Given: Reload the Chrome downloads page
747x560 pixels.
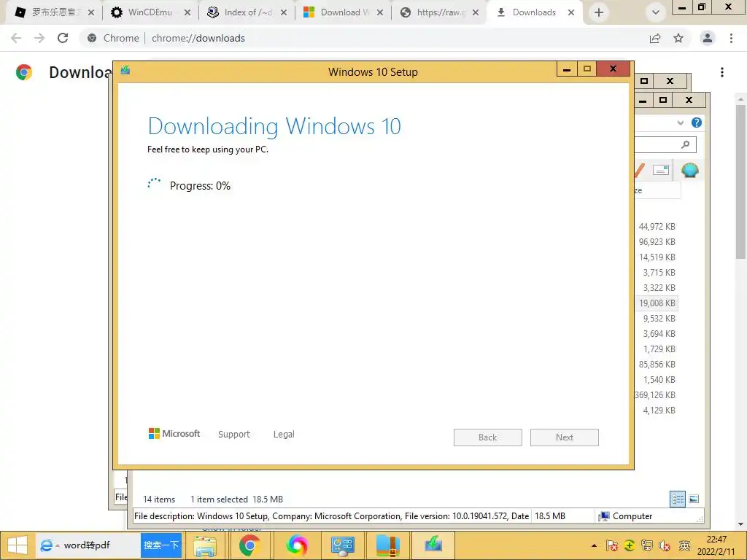Looking at the screenshot, I should 63,38.
